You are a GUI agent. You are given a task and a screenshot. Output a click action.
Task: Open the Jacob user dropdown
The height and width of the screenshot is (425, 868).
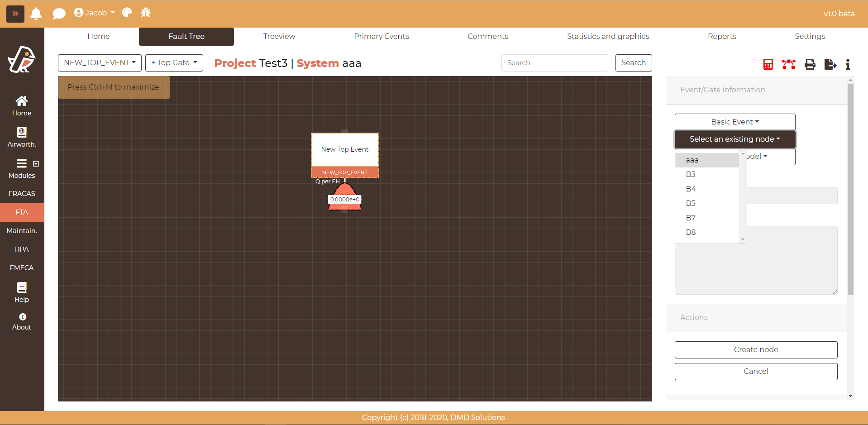95,13
